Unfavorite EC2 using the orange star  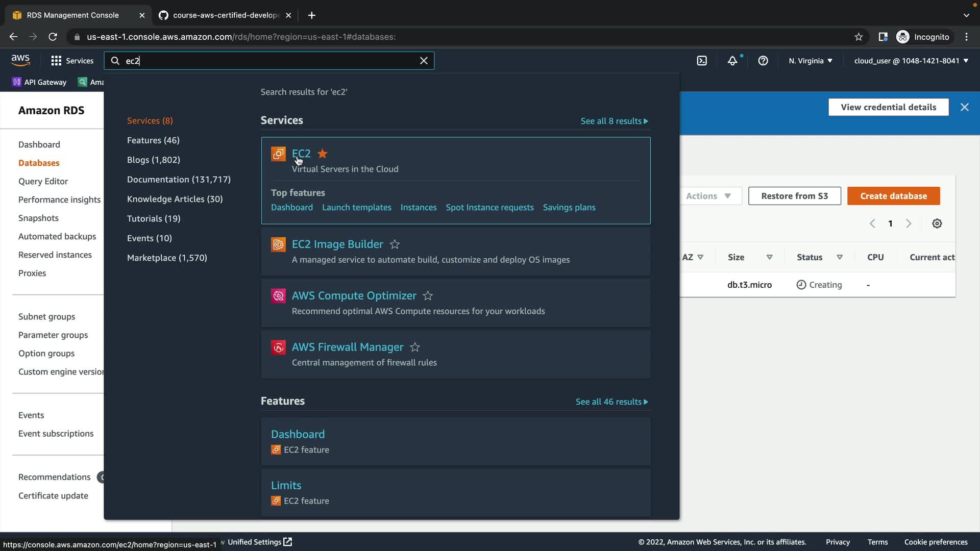323,154
